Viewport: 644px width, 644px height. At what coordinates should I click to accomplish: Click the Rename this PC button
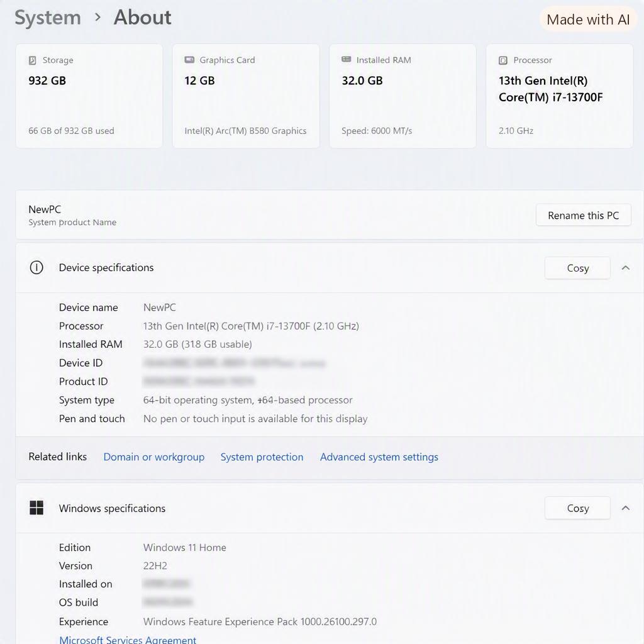(x=583, y=215)
